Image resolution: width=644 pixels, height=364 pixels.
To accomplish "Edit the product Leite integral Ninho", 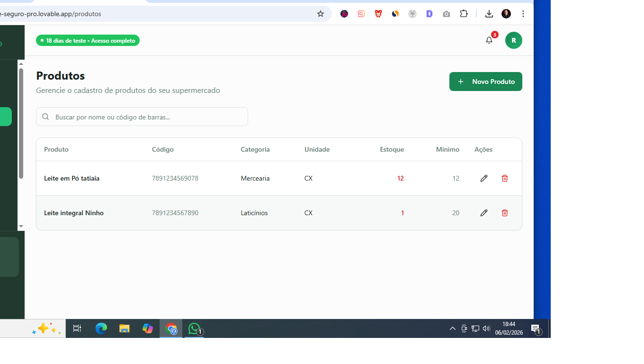I will pyautogui.click(x=483, y=212).
